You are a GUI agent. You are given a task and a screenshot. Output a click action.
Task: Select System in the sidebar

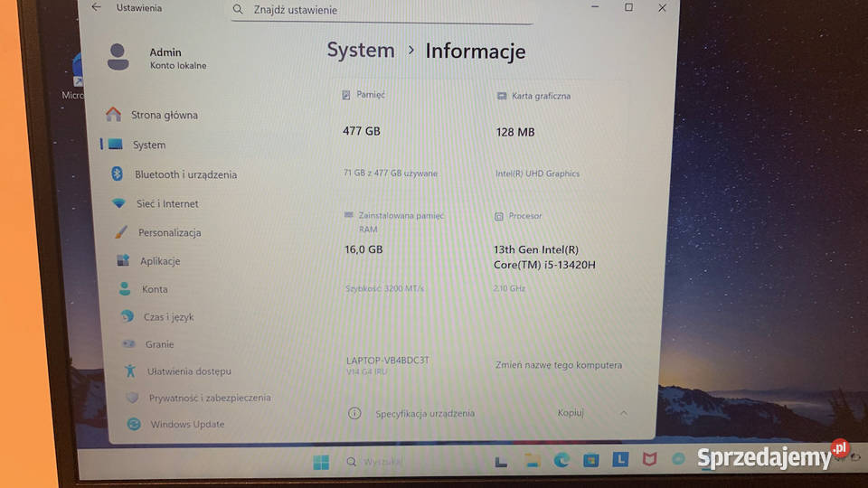click(x=149, y=145)
